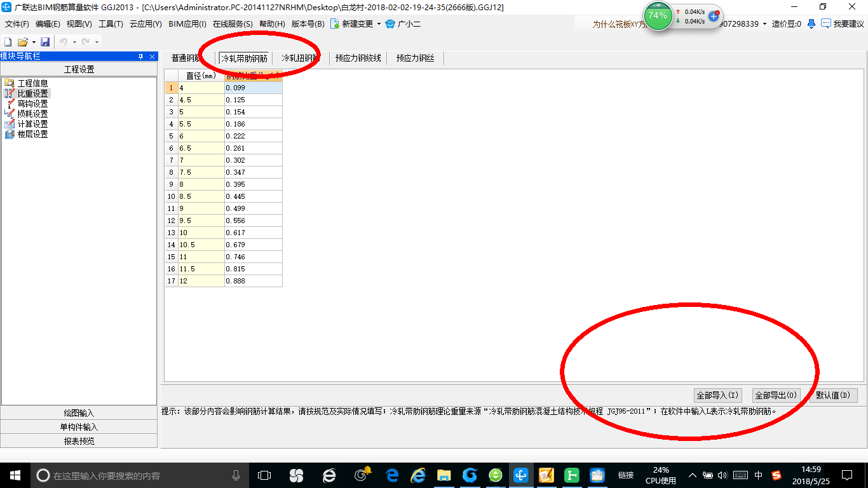Click the weight cell 0.099
The image size is (868, 488).
254,88
